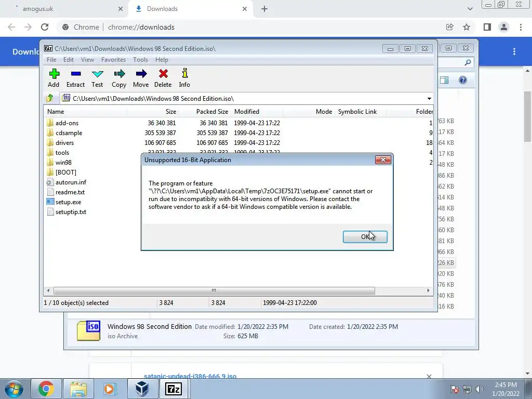Sort by the Modified column header
Viewport: 532px width, 399px height.
[x=257, y=112]
